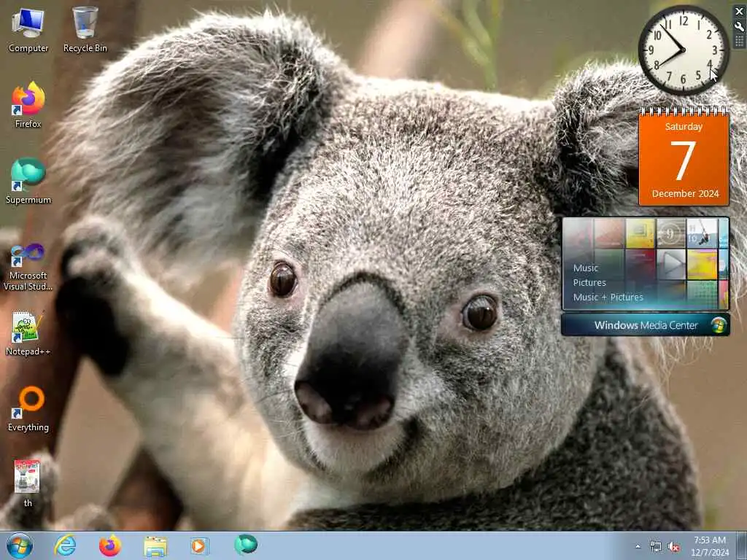Open the Windows Start menu orb
Viewport: 747px width, 560px height.
[x=20, y=545]
